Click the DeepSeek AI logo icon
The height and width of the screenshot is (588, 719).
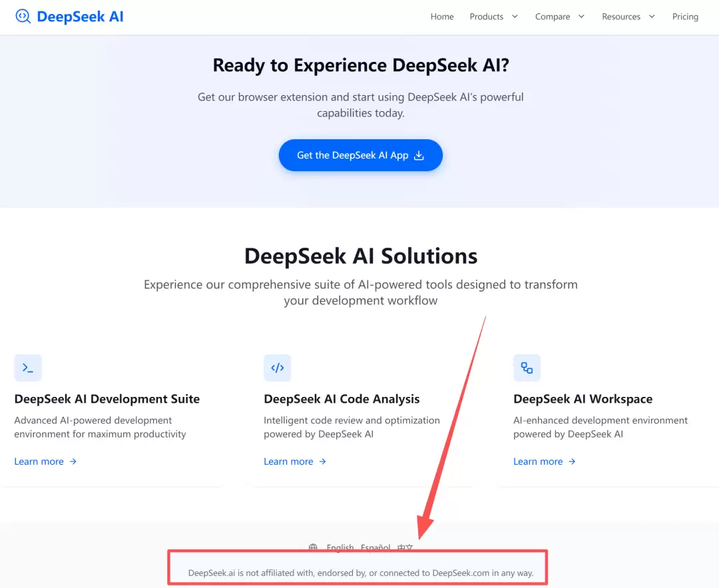click(23, 17)
